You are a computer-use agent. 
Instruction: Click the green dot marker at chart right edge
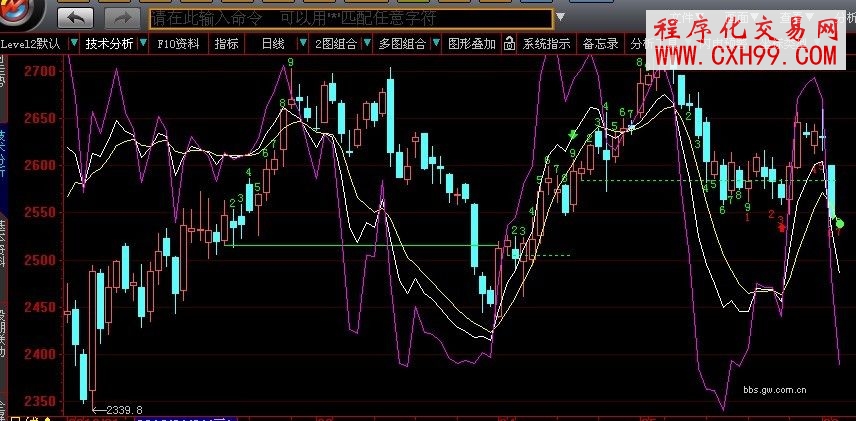839,224
